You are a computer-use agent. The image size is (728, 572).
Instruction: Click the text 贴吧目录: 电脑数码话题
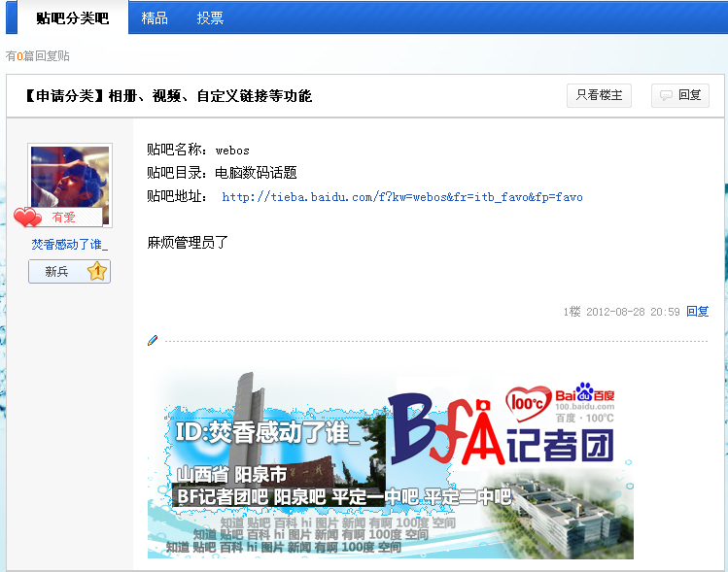coord(222,173)
